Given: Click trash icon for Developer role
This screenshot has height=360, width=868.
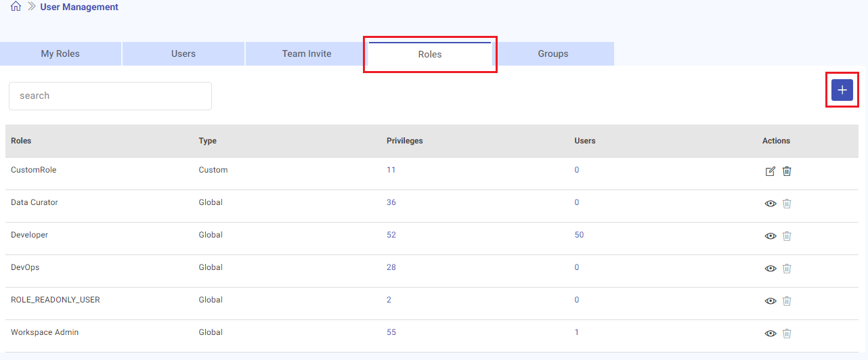Looking at the screenshot, I should [787, 236].
